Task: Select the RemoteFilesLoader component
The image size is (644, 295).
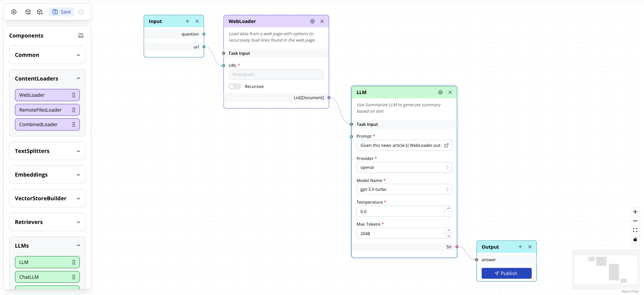Action: click(x=47, y=110)
